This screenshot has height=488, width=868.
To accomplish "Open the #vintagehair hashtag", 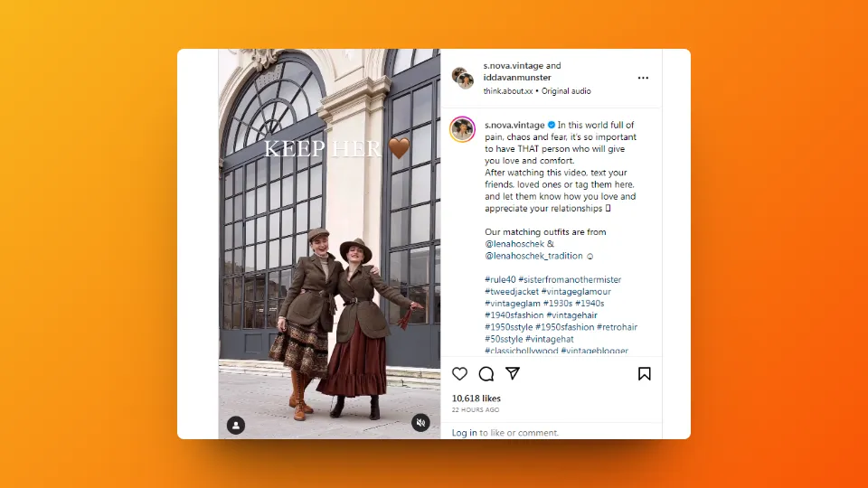I will [571, 315].
